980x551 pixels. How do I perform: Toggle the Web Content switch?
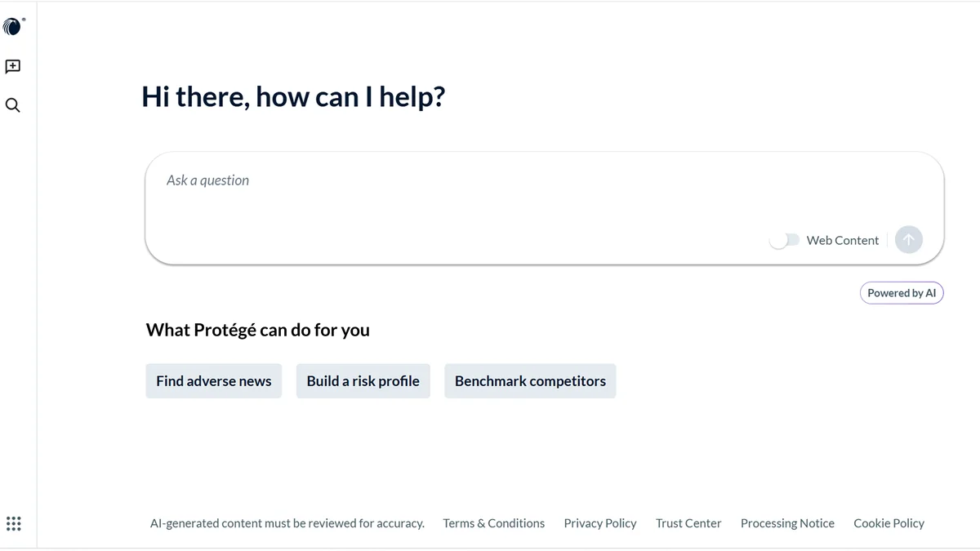point(785,240)
